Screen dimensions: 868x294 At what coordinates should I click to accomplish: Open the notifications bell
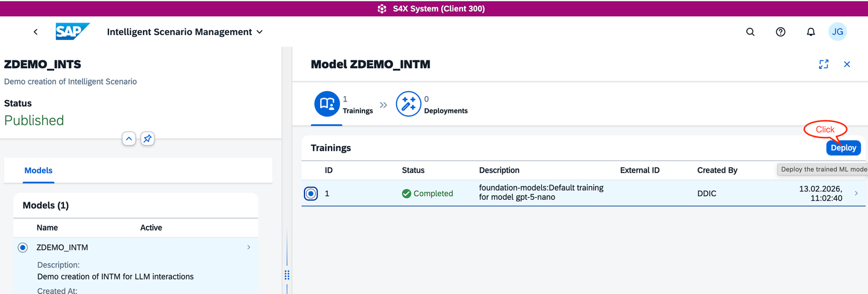coord(811,32)
